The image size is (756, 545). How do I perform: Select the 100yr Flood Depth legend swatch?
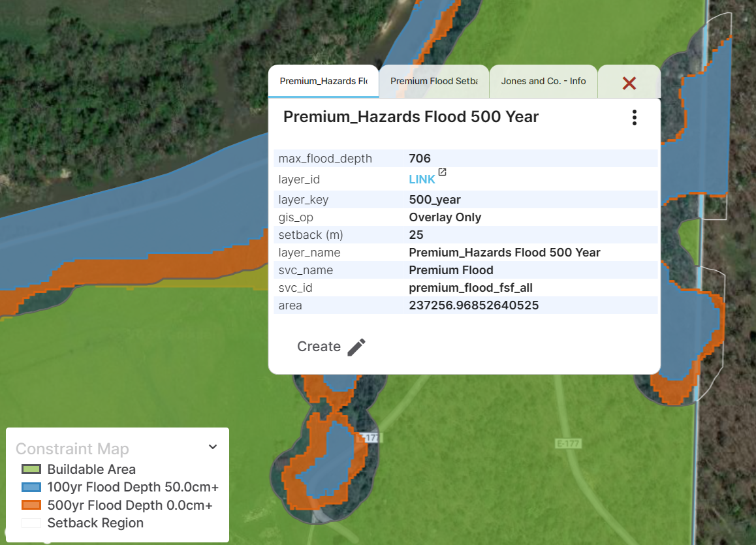pyautogui.click(x=32, y=486)
